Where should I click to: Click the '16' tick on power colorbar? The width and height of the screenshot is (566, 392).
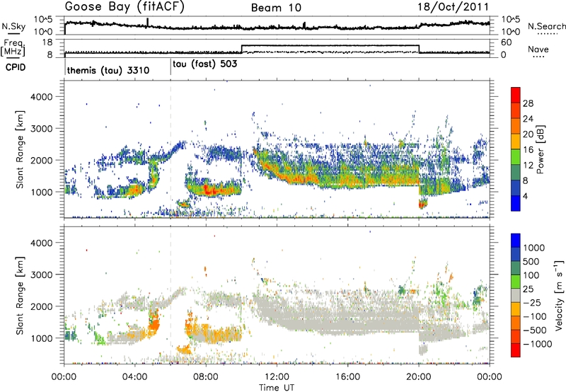pyautogui.click(x=528, y=150)
